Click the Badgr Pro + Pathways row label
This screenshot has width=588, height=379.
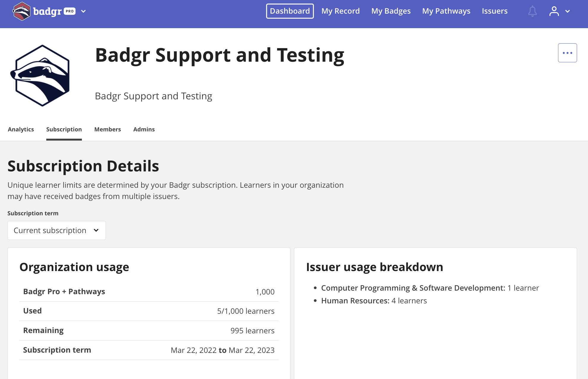pos(64,292)
